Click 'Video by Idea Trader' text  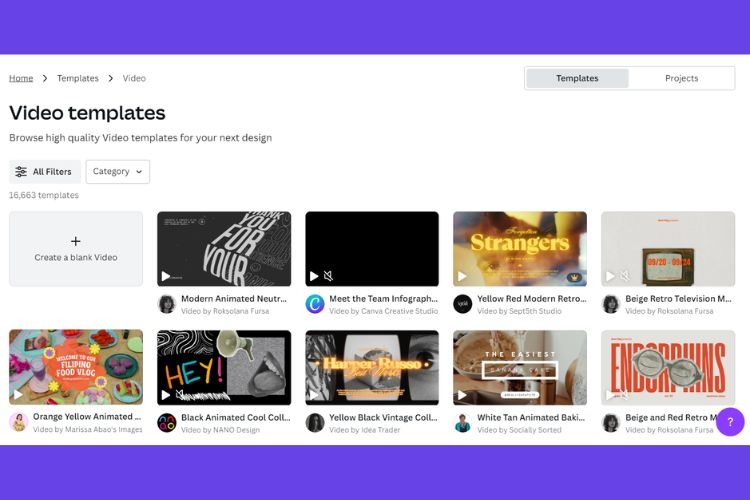(364, 430)
